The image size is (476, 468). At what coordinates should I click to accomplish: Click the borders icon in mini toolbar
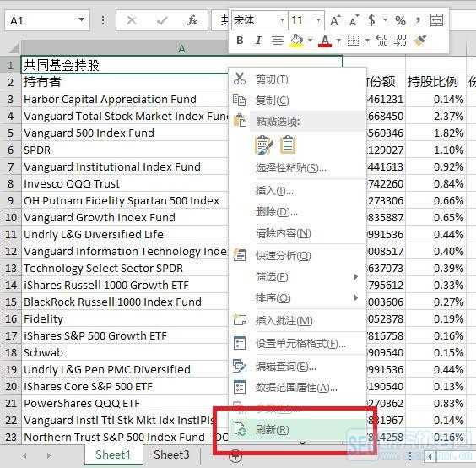coord(353,40)
